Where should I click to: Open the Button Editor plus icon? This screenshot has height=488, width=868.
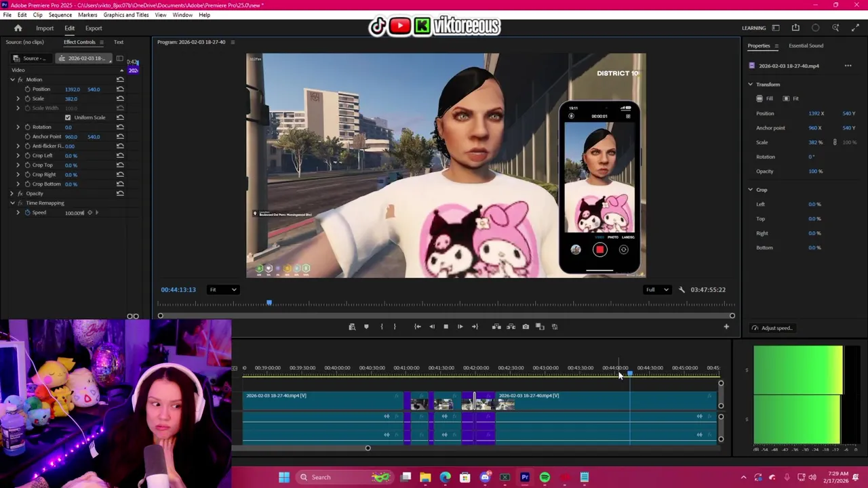pos(726,327)
